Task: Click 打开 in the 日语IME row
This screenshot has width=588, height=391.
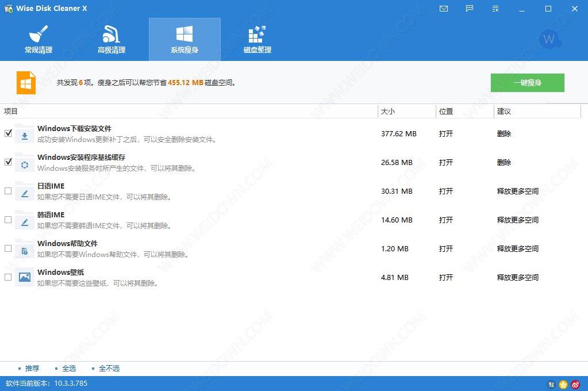Action: tap(446, 191)
